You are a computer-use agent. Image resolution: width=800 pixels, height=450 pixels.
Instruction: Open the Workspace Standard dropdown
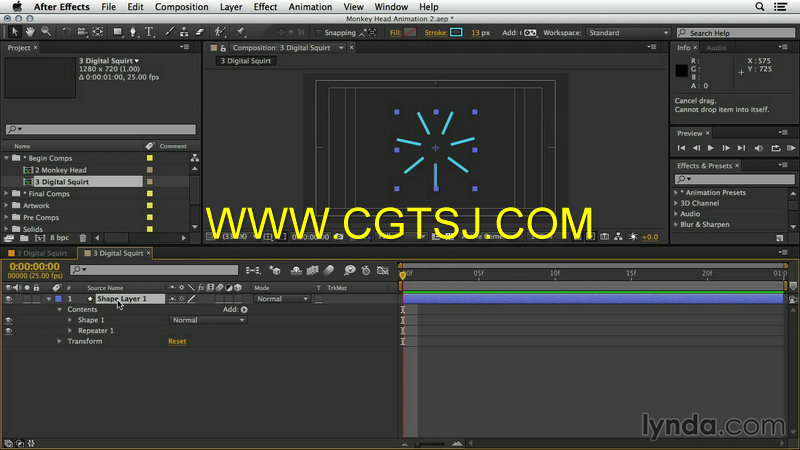click(x=628, y=33)
